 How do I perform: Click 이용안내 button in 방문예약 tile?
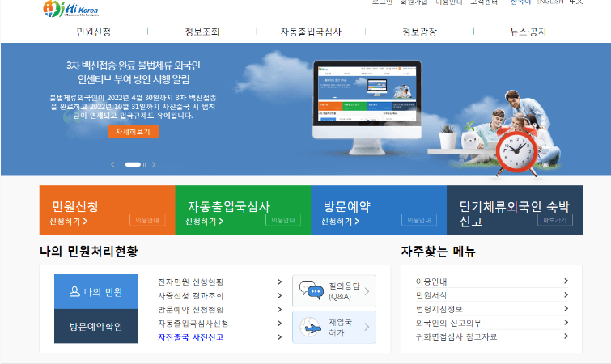click(x=419, y=220)
